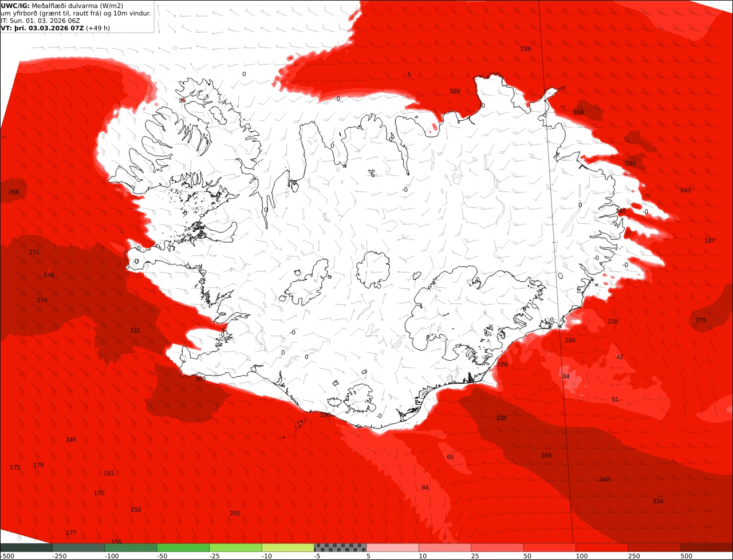Screen dimensions: 733x560
Task: Click the map value 35 in the Westfjords
Action: point(182,100)
